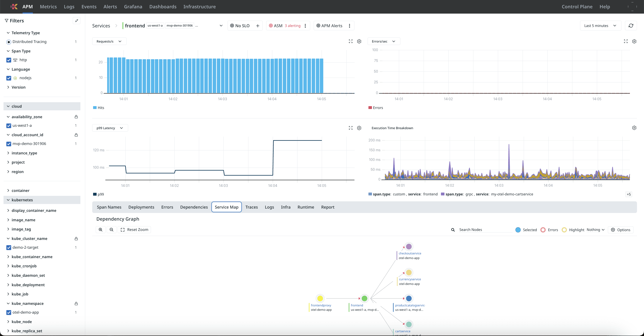Expand Requests/s chart to fullscreen
This screenshot has height=336, width=644.
point(350,41)
